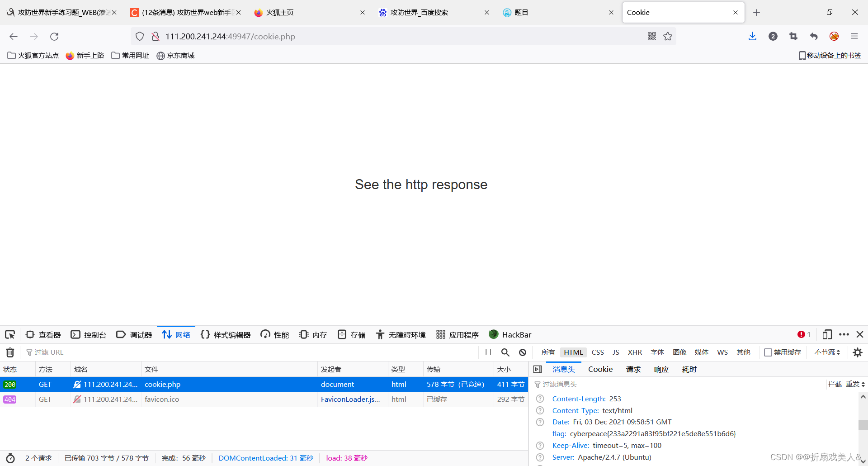
Task: Open the 不节流 throttling dropdown
Action: [827, 352]
